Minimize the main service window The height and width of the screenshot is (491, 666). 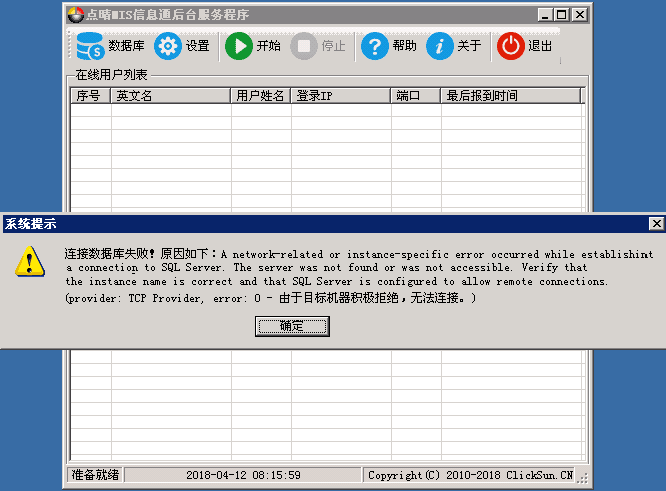[544, 15]
